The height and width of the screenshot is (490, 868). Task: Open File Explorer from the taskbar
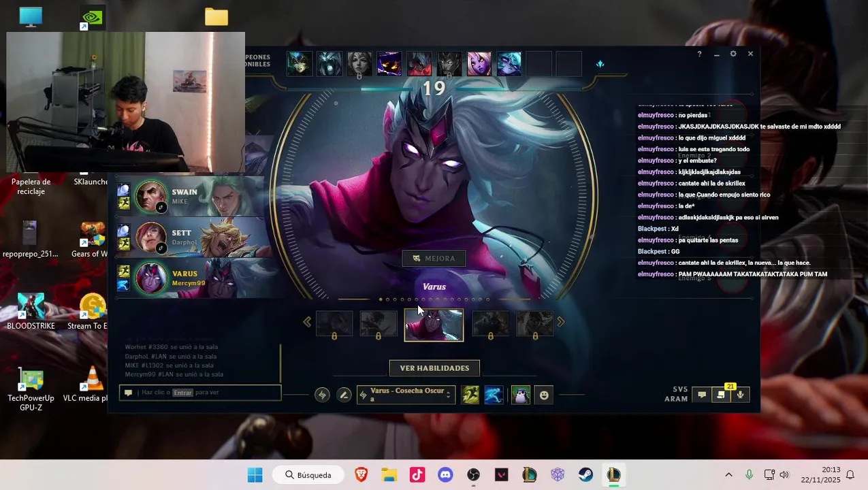tap(389, 475)
